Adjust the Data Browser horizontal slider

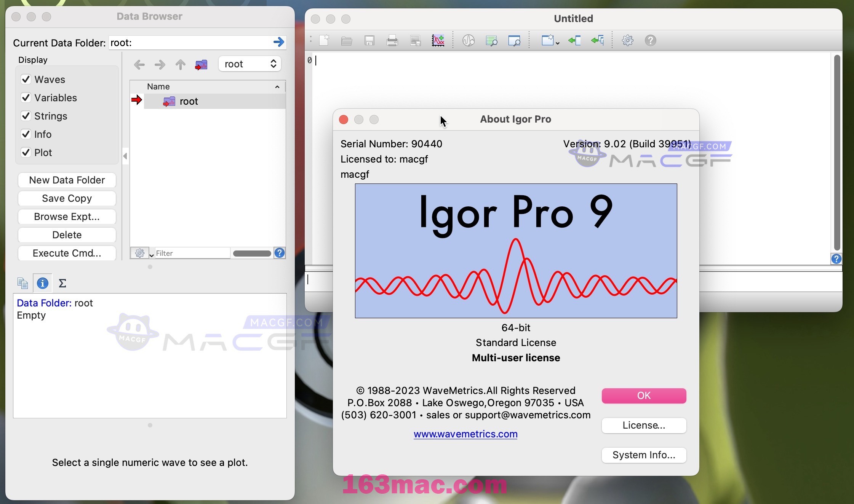[x=252, y=254]
